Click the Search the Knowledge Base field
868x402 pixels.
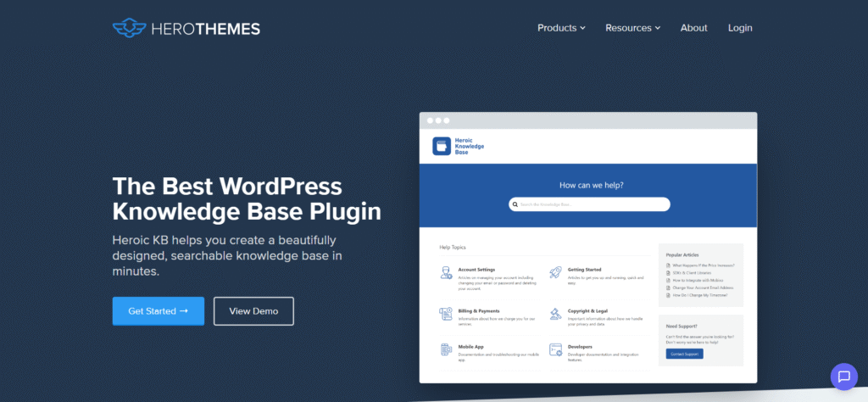click(x=589, y=204)
